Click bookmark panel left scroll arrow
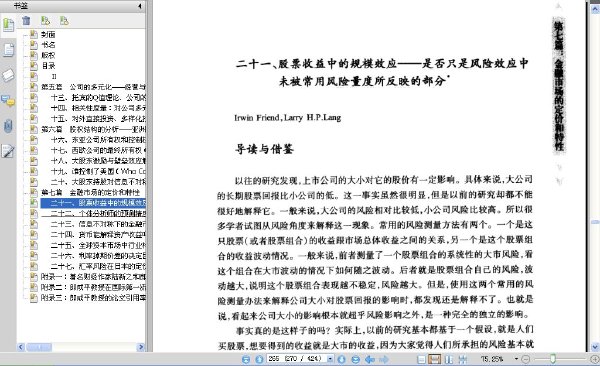 [x=21, y=347]
